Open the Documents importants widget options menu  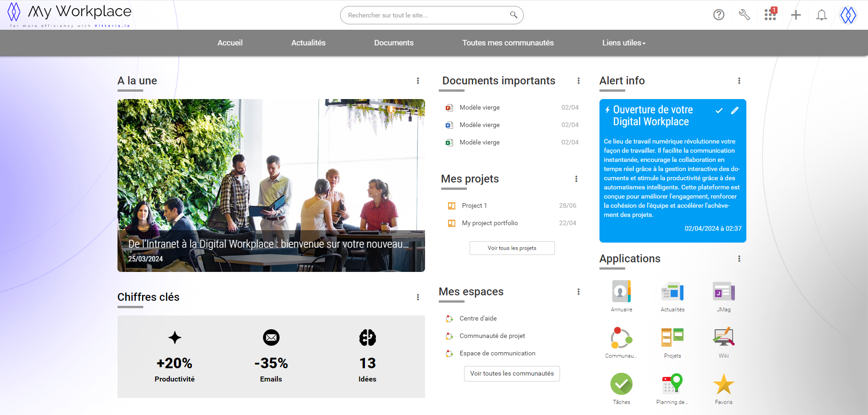click(578, 81)
